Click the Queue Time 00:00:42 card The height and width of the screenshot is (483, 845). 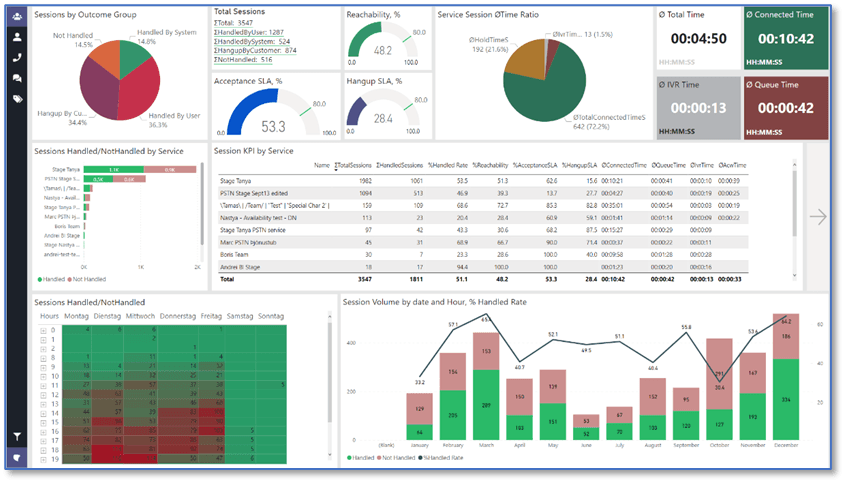coord(786,108)
